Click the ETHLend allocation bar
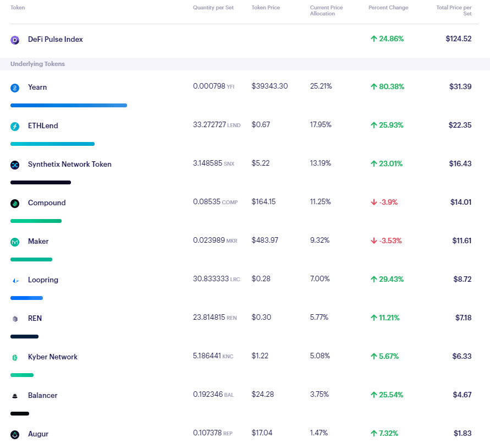Screen dimensions: 490x448 (x=52, y=144)
